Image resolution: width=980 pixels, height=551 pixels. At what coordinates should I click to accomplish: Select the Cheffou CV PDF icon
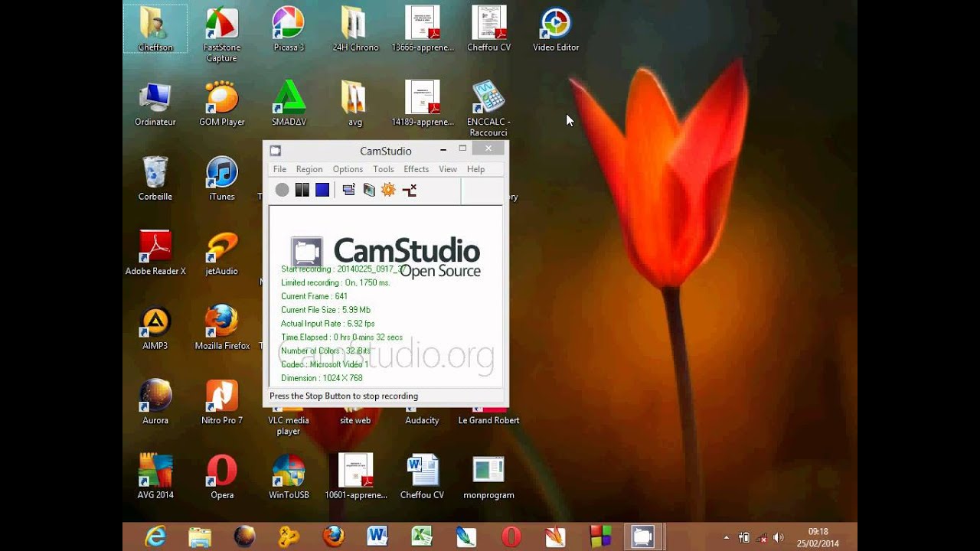tap(488, 29)
